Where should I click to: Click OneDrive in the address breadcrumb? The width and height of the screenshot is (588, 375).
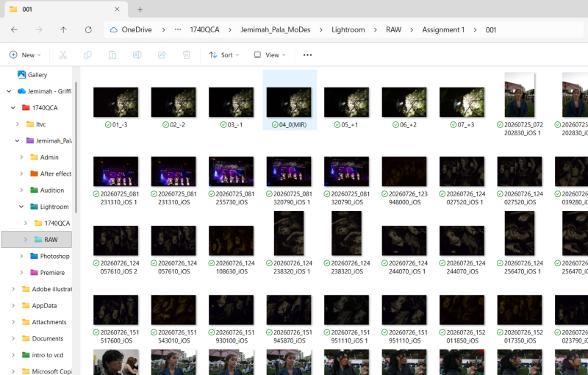coord(137,29)
